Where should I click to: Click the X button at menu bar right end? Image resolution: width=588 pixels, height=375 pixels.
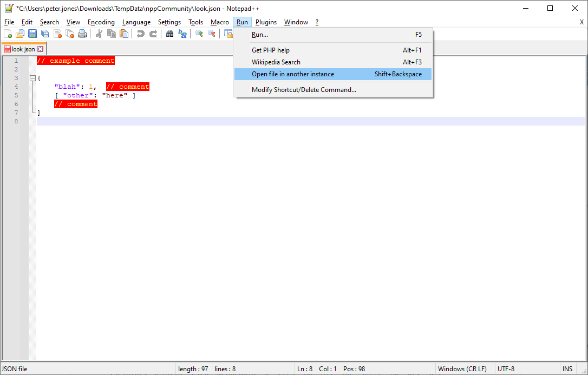(582, 22)
